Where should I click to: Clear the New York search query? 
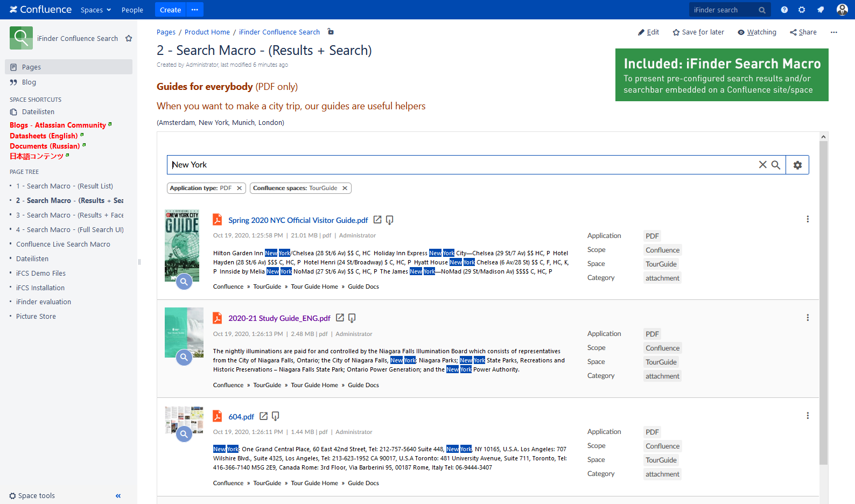coord(762,165)
